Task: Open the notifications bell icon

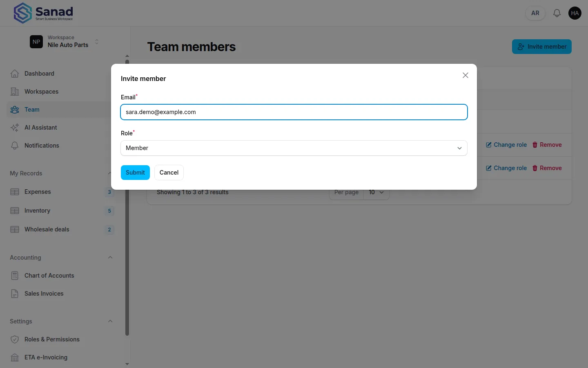Action: pyautogui.click(x=557, y=13)
